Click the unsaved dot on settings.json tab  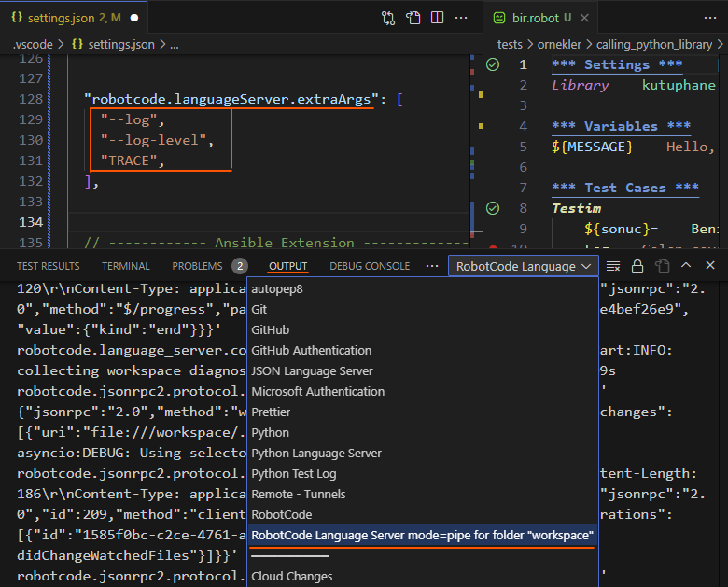tap(134, 18)
